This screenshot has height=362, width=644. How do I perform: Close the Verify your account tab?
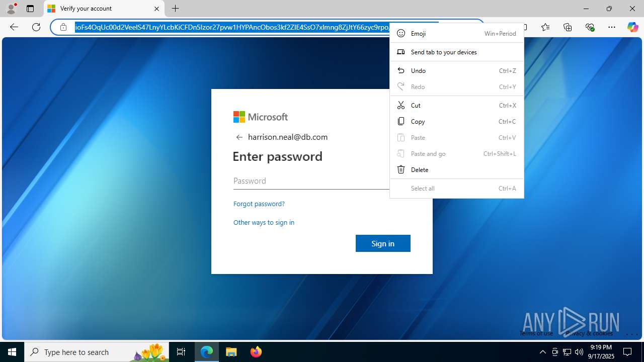point(156,9)
